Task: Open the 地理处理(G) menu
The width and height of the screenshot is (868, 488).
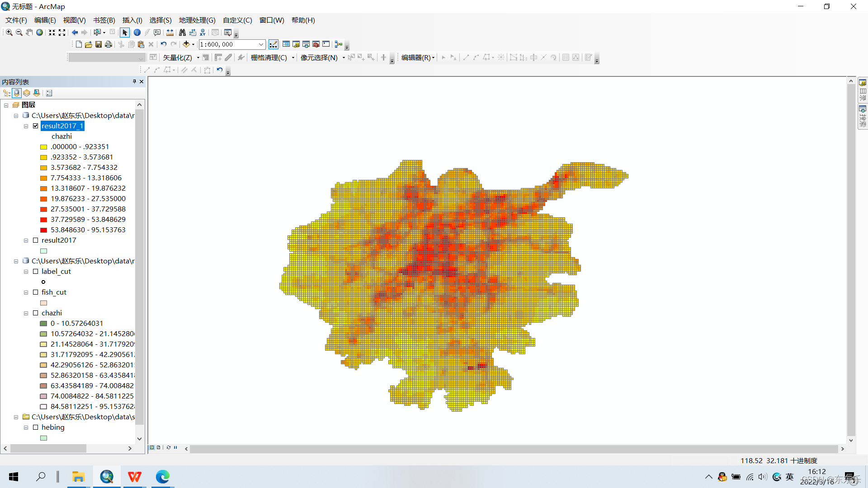Action: point(197,20)
